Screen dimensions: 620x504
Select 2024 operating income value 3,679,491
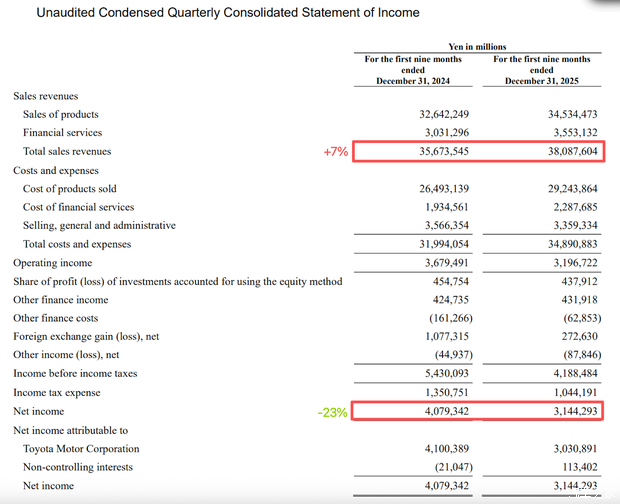click(x=439, y=263)
